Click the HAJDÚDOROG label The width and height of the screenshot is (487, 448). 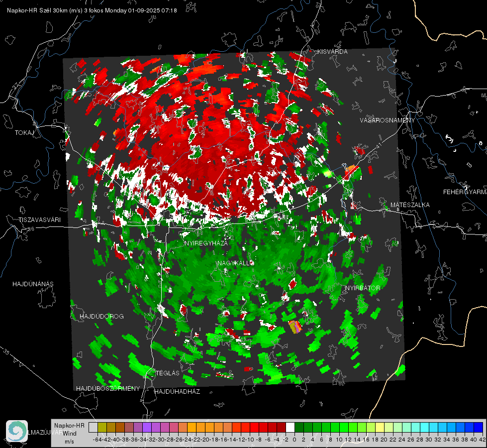tap(101, 317)
